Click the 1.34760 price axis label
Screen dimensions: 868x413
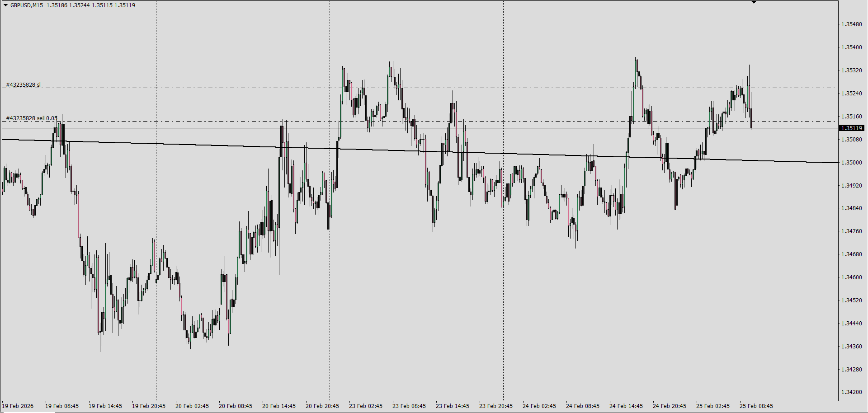click(x=851, y=231)
